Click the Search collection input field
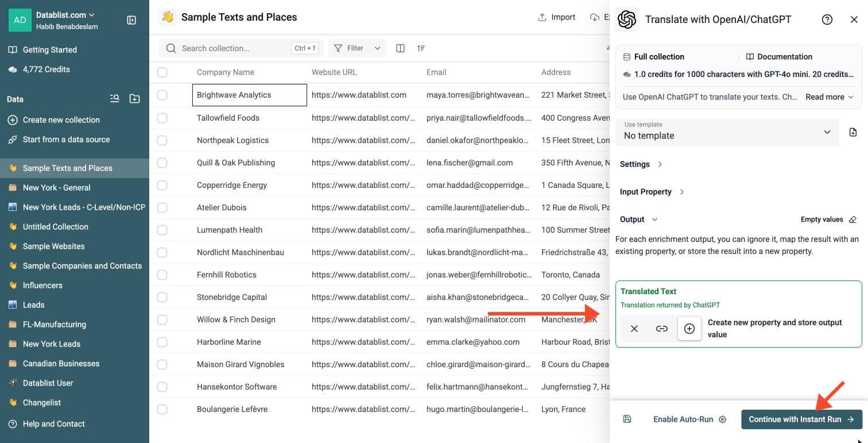The height and width of the screenshot is (443, 868). tap(241, 48)
